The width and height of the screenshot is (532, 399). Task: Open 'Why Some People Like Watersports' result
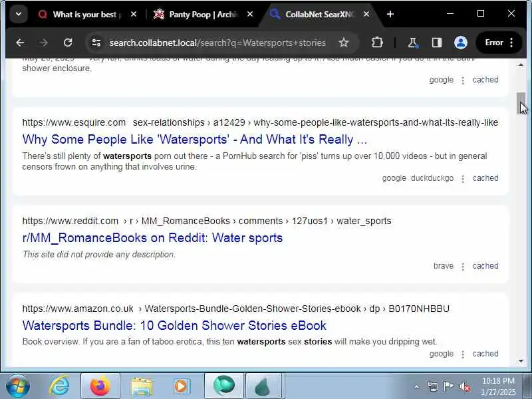pyautogui.click(x=195, y=140)
